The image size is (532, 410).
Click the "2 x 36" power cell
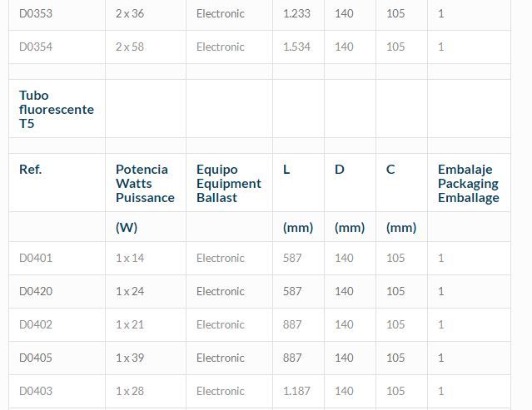130,14
